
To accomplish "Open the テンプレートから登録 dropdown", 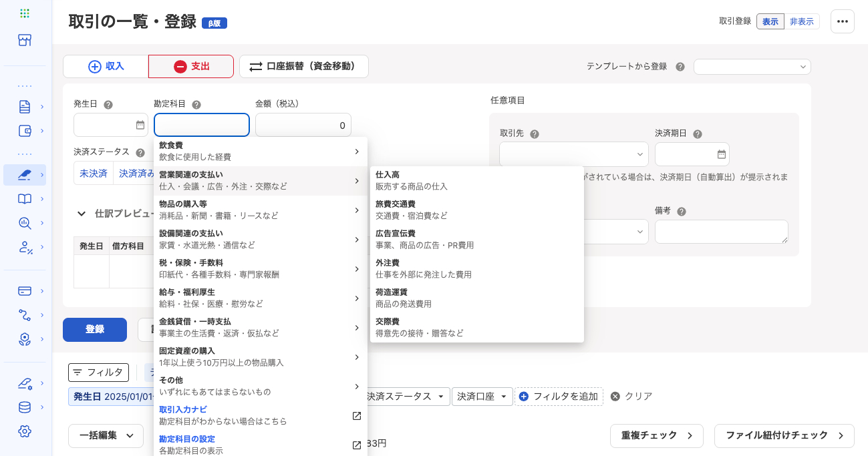I will click(752, 67).
